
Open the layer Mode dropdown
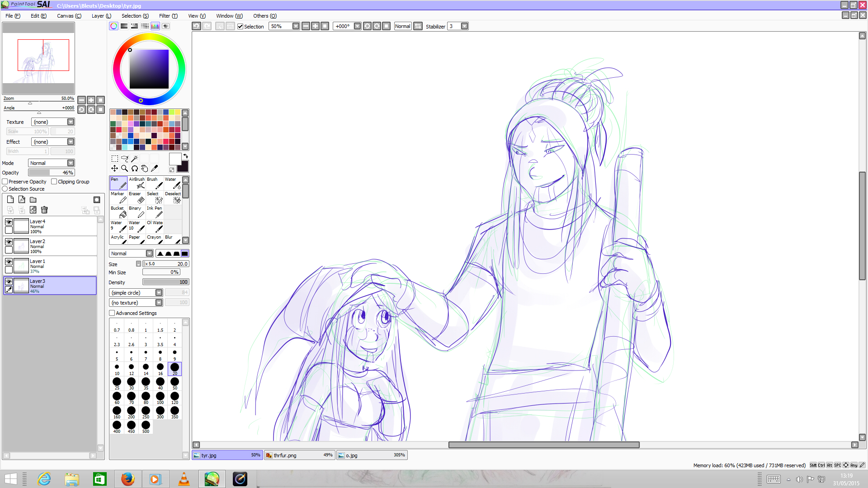coord(52,163)
